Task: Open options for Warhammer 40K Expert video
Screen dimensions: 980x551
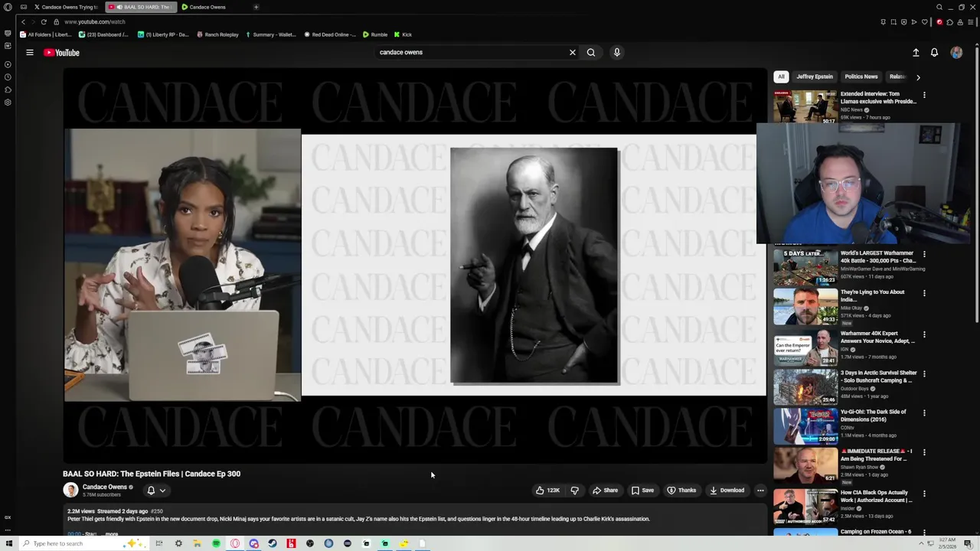Action: (x=924, y=335)
